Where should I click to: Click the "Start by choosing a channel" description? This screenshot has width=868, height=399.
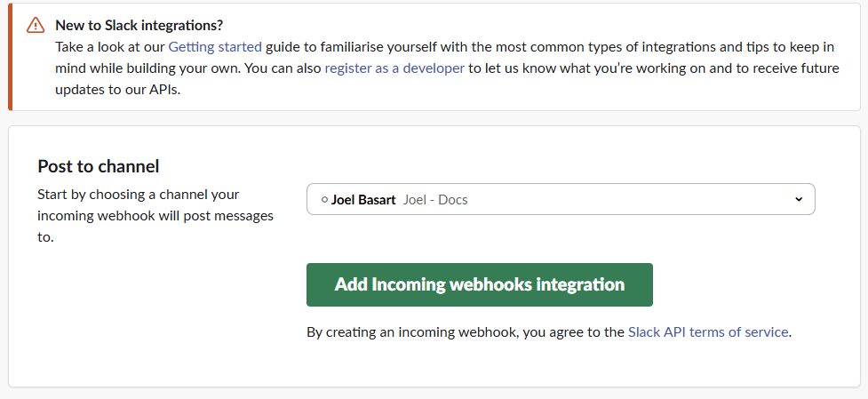[x=155, y=216]
